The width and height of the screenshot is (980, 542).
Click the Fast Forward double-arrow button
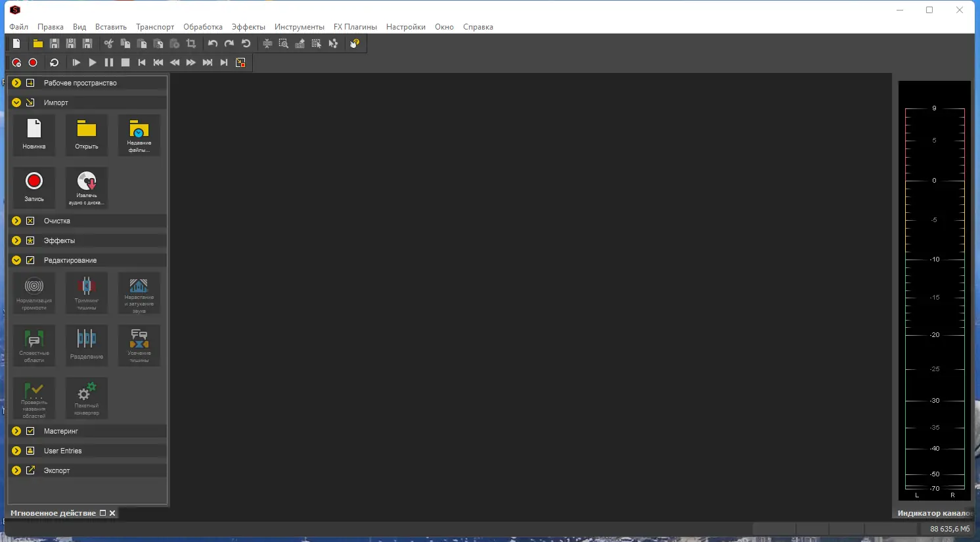pos(191,62)
